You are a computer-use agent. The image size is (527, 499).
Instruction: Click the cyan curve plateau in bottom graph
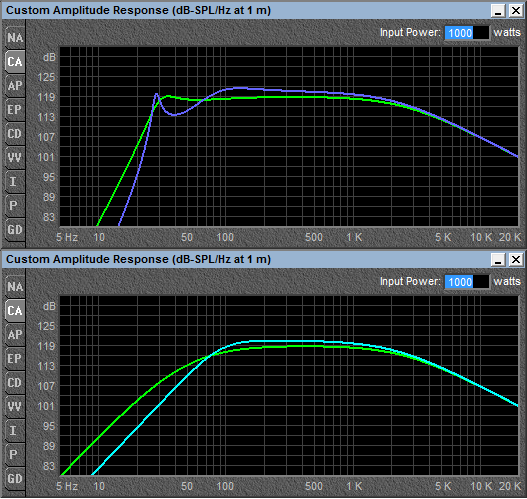(x=286, y=341)
